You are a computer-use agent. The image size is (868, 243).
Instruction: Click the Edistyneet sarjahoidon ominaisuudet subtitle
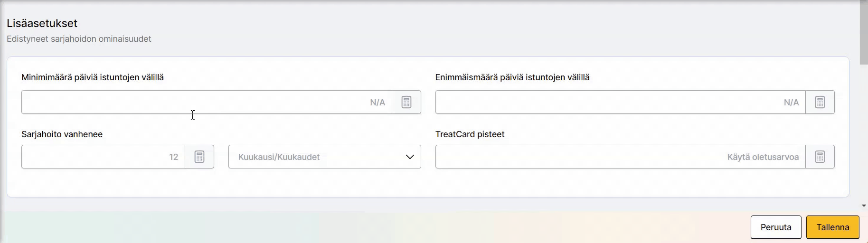tap(79, 39)
